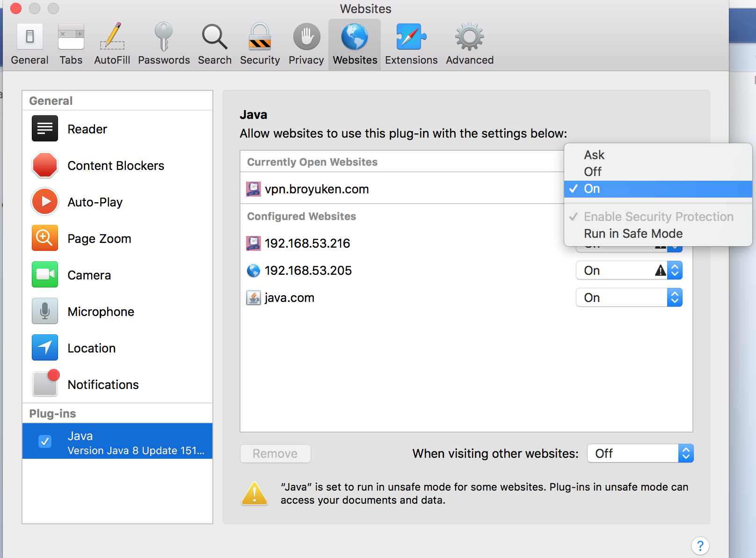The image size is (756, 558).
Task: Select the Java plug-in row
Action: [117, 441]
